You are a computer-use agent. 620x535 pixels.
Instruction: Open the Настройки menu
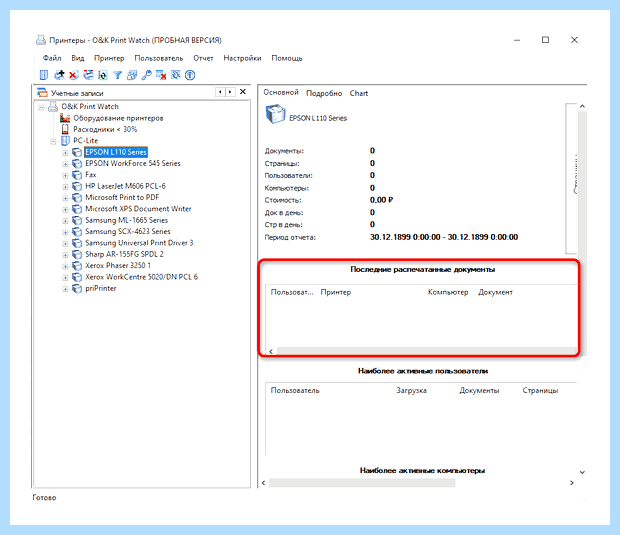pos(242,58)
